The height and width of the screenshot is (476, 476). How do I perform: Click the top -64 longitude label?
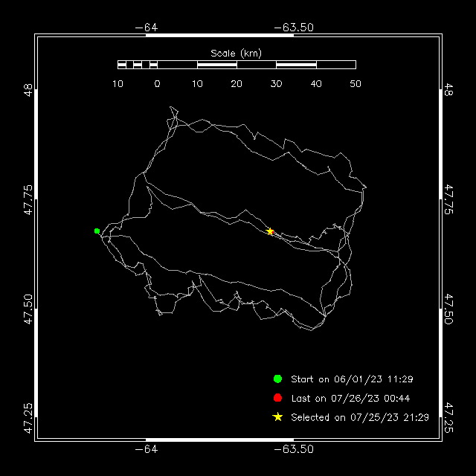point(147,28)
